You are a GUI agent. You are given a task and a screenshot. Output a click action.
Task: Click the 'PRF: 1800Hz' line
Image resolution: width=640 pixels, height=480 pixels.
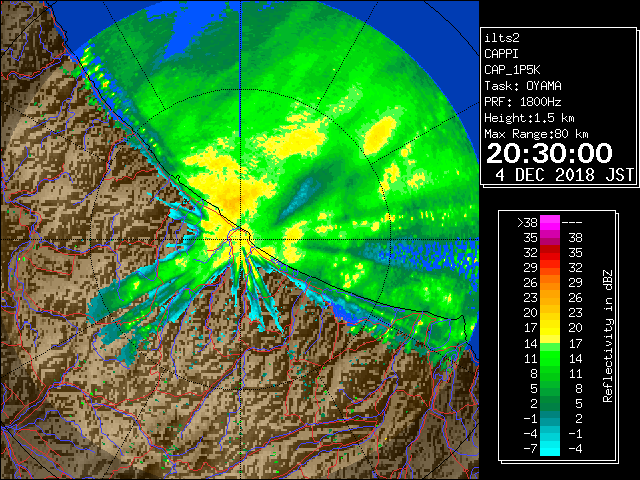(x=523, y=102)
